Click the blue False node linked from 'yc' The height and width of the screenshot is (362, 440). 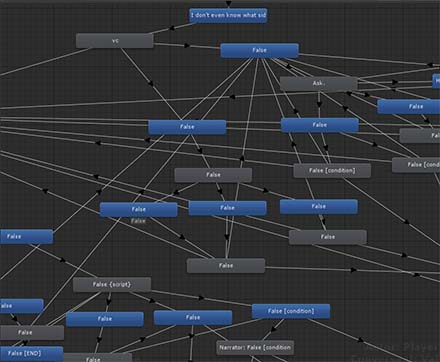[x=259, y=50]
